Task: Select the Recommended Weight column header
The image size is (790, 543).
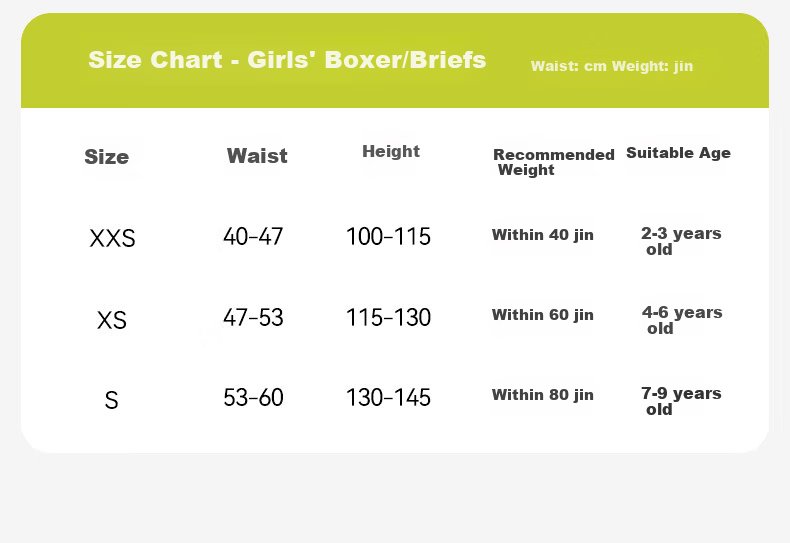Action: [554, 162]
